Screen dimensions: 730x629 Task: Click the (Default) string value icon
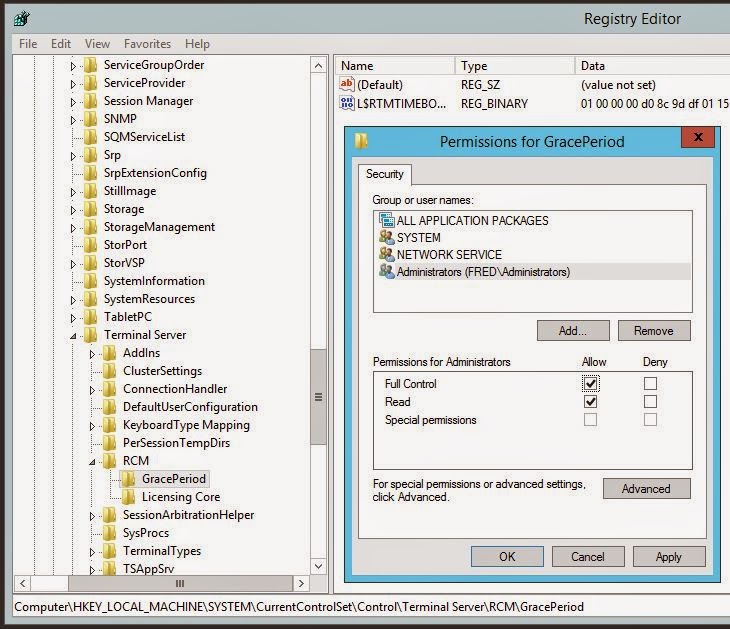[347, 85]
